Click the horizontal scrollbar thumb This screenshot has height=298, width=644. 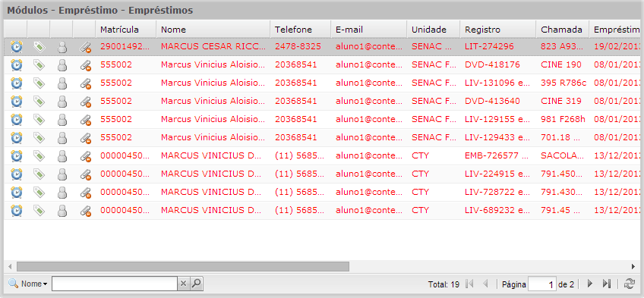coord(183,267)
